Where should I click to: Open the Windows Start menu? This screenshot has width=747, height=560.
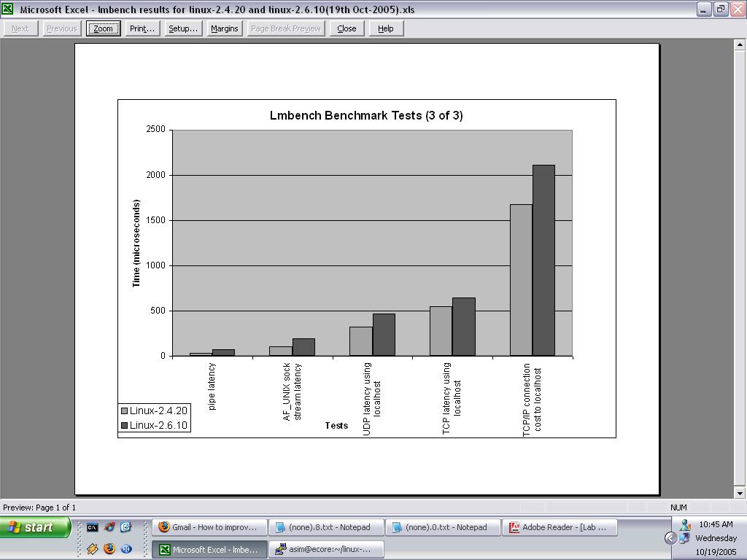[35, 527]
